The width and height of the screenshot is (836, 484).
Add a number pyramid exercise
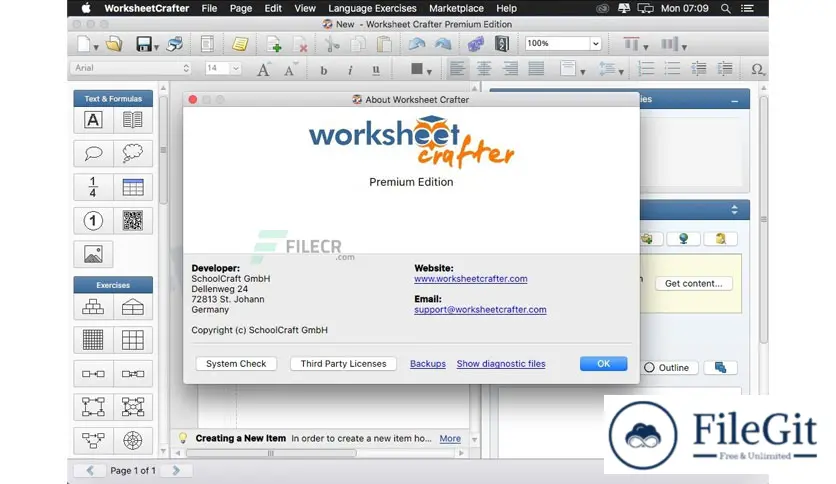tap(93, 307)
